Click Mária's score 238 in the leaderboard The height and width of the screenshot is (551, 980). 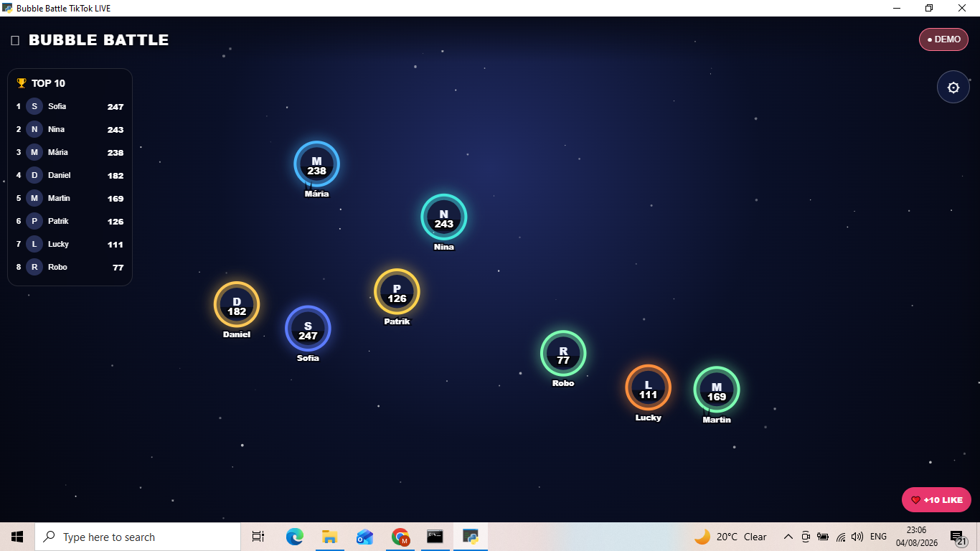[x=116, y=153]
